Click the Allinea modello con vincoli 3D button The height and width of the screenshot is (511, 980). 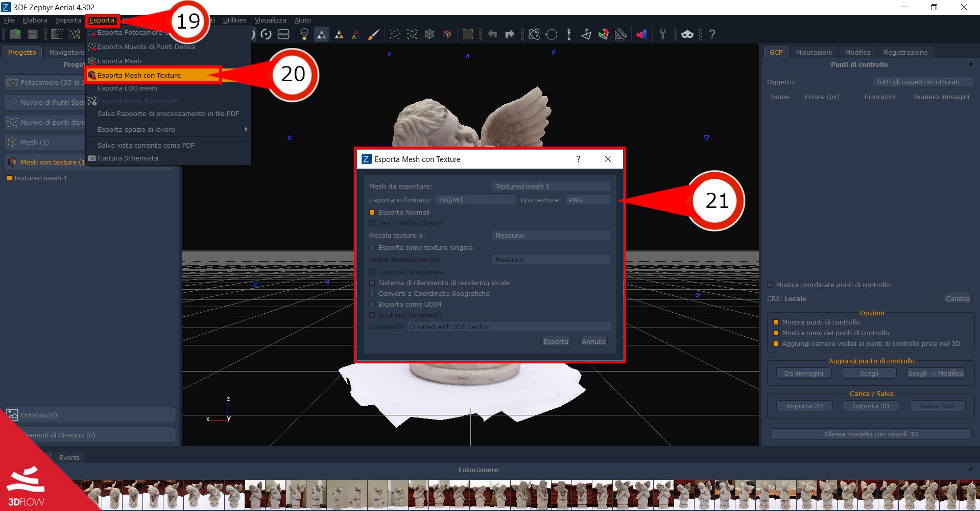pyautogui.click(x=870, y=433)
